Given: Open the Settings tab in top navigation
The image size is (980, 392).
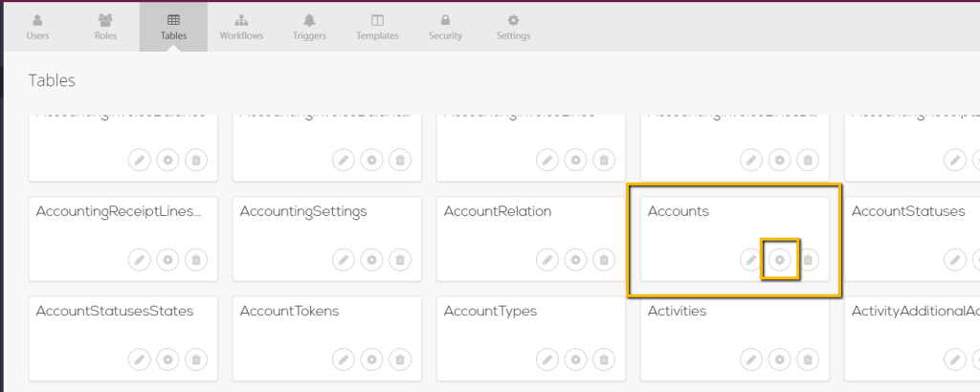Looking at the screenshot, I should point(513,27).
